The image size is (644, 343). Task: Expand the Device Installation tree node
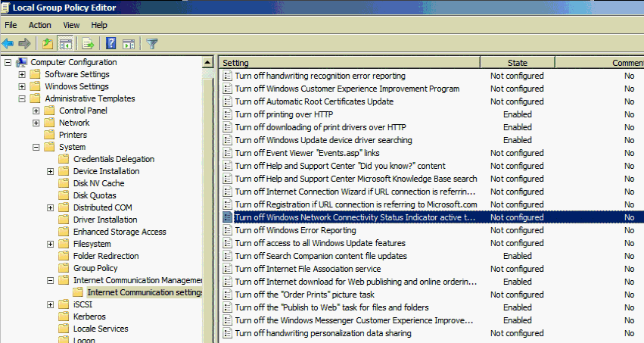(x=51, y=171)
